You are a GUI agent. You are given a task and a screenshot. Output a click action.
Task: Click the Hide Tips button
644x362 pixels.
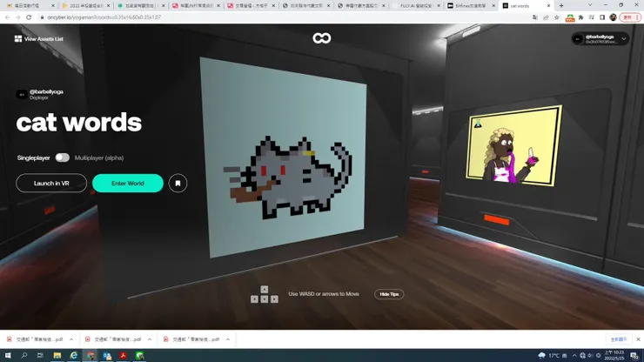(x=389, y=294)
